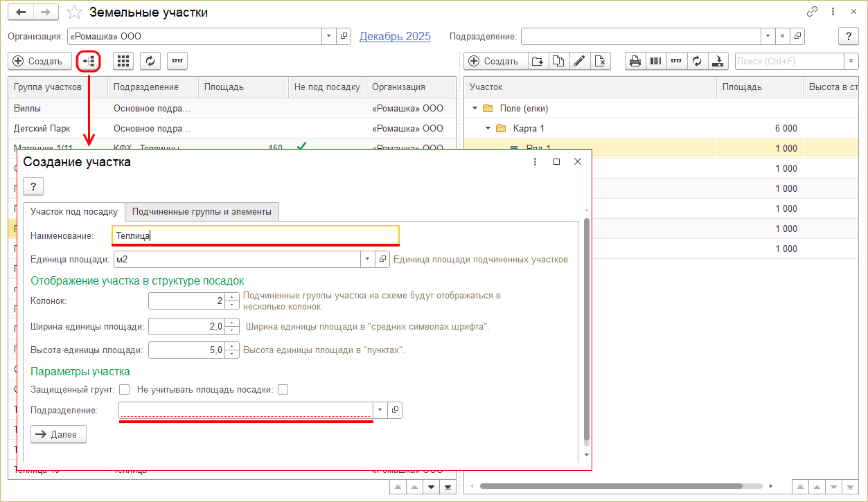The height and width of the screenshot is (502, 868).
Task: Click the grid view icon in left toolbar
Action: point(123,61)
